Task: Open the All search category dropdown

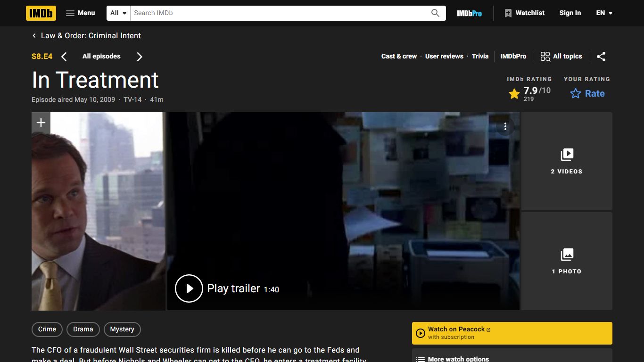Action: (x=118, y=13)
